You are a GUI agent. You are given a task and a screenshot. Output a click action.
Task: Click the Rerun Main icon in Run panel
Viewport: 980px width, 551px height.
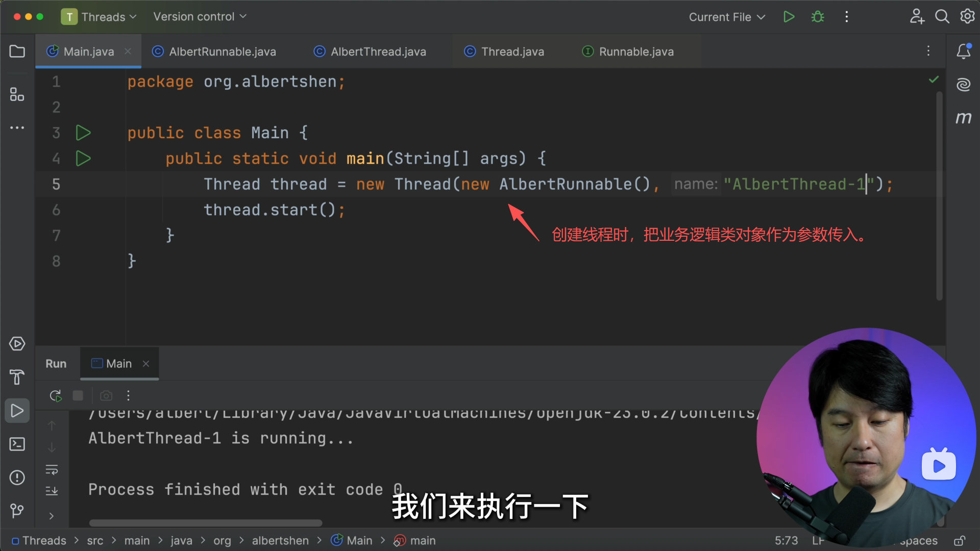click(56, 395)
